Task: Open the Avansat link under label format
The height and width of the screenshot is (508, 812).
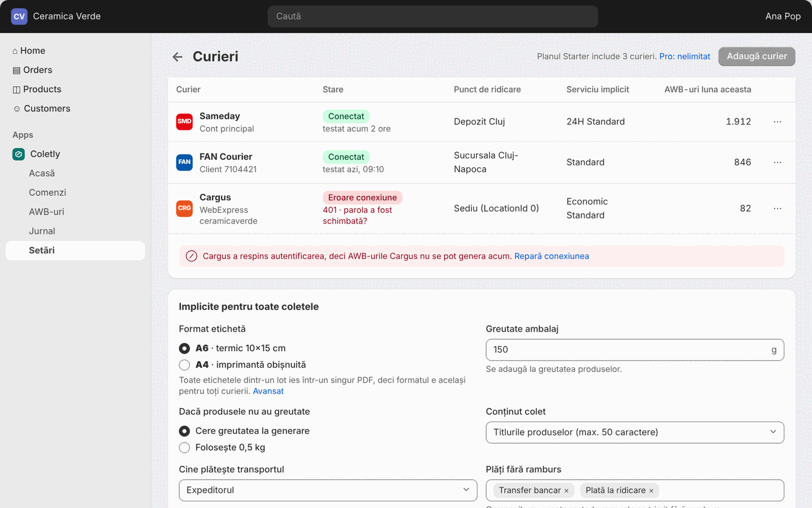Action: tap(268, 391)
